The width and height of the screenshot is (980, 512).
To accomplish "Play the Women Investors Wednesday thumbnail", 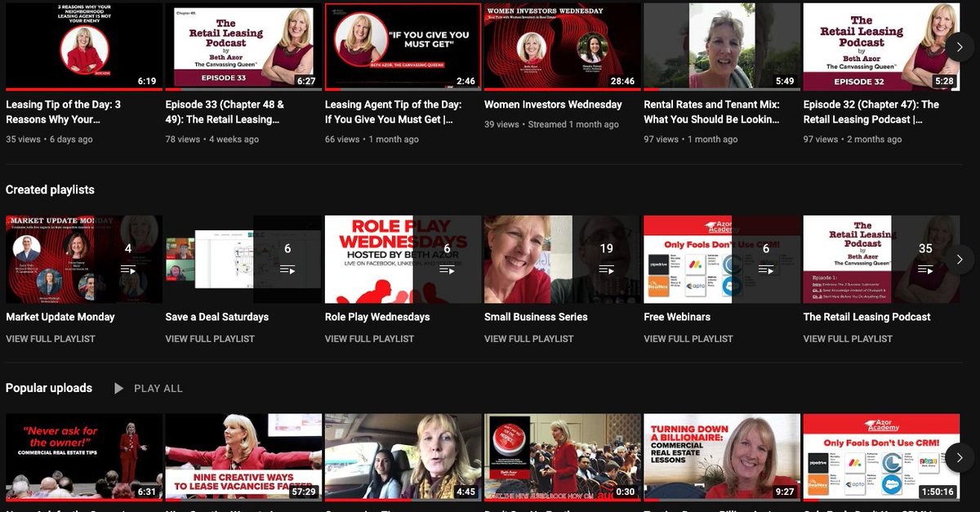I will tap(562, 47).
